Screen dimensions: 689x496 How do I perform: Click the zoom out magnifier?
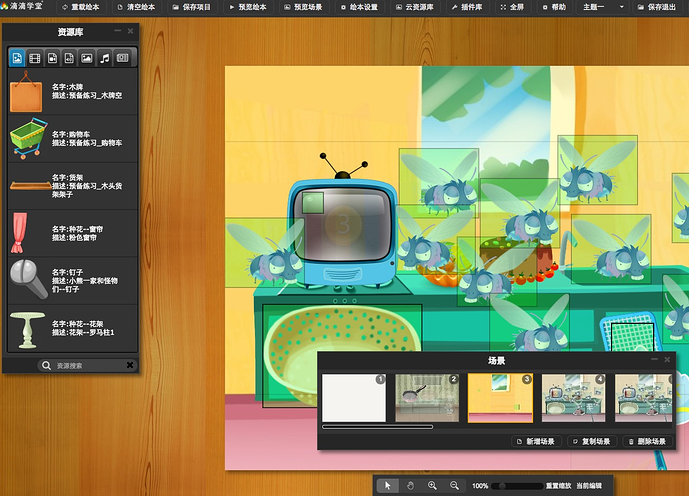[x=454, y=485]
